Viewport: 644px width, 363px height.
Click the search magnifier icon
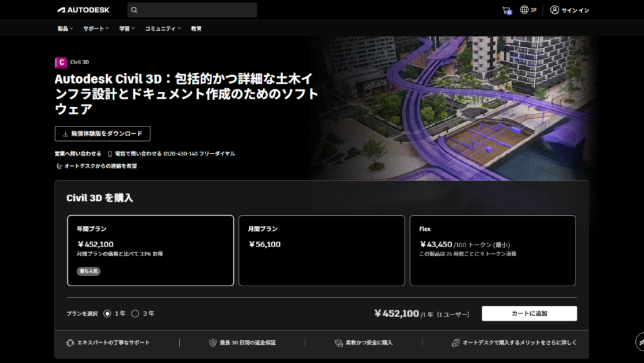coord(135,10)
